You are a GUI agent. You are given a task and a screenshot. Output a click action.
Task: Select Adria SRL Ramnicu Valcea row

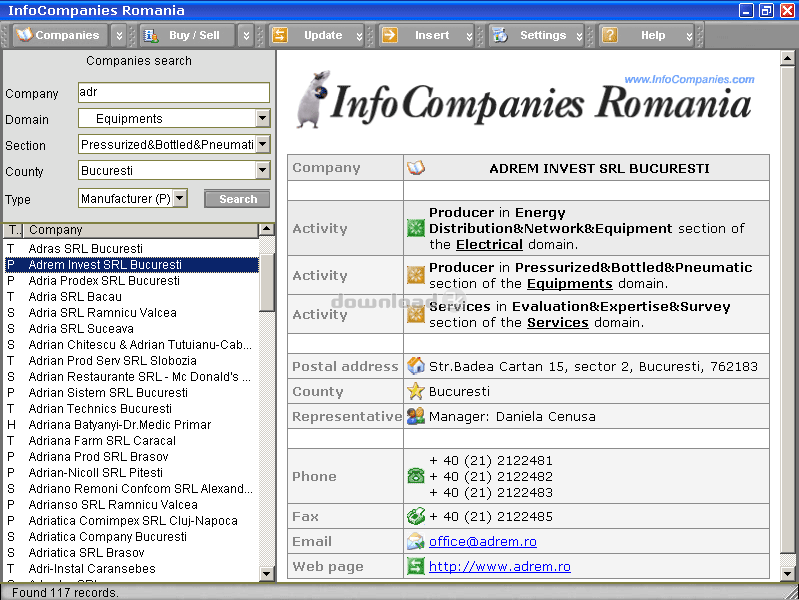131,312
